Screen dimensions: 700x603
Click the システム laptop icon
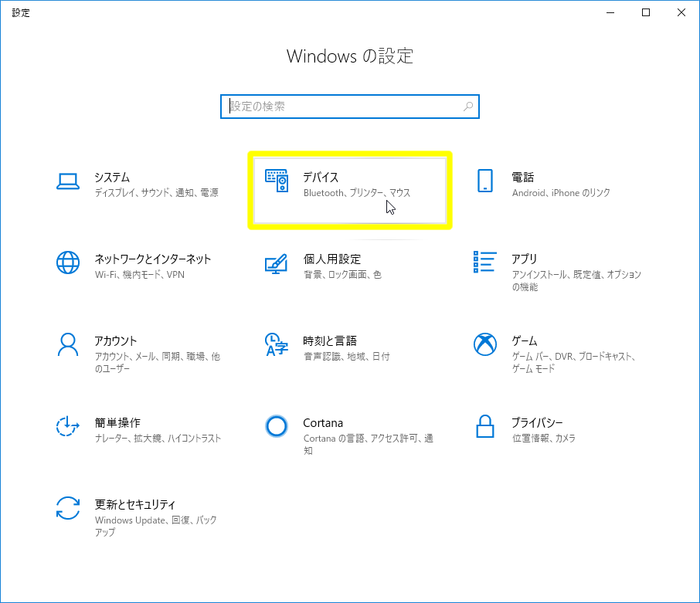coord(68,181)
